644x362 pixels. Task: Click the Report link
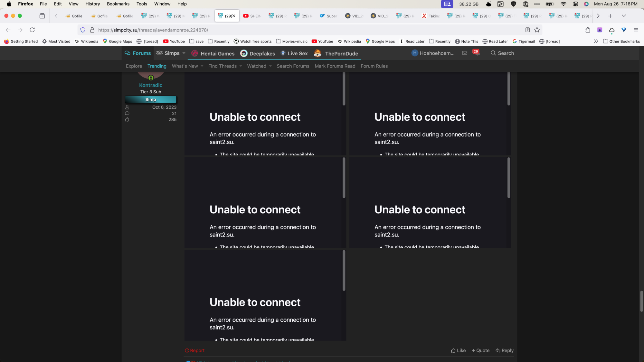click(195, 350)
